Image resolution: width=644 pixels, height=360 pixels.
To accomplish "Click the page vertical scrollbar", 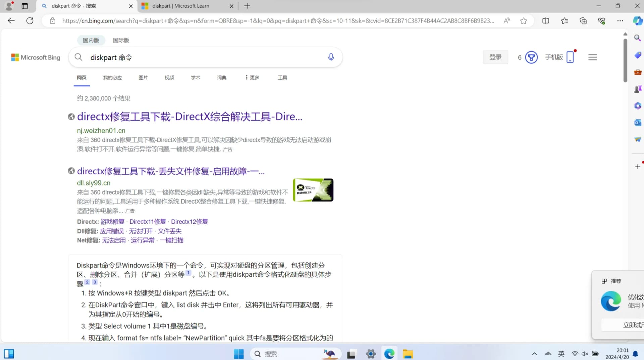I will click(x=625, y=60).
